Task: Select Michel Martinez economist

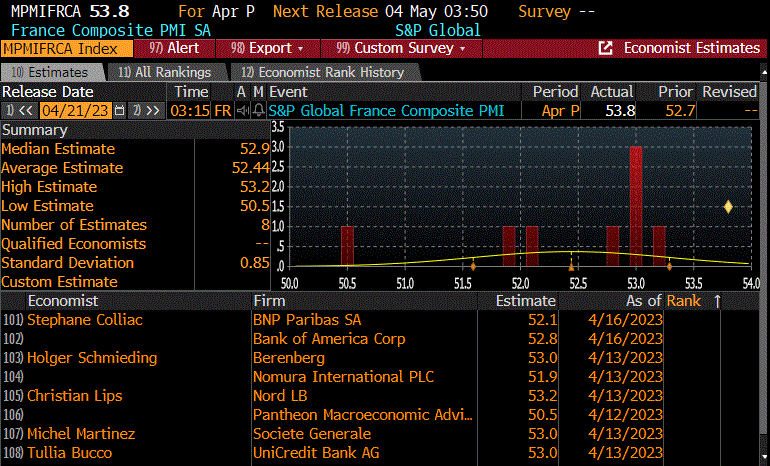Action: point(81,434)
